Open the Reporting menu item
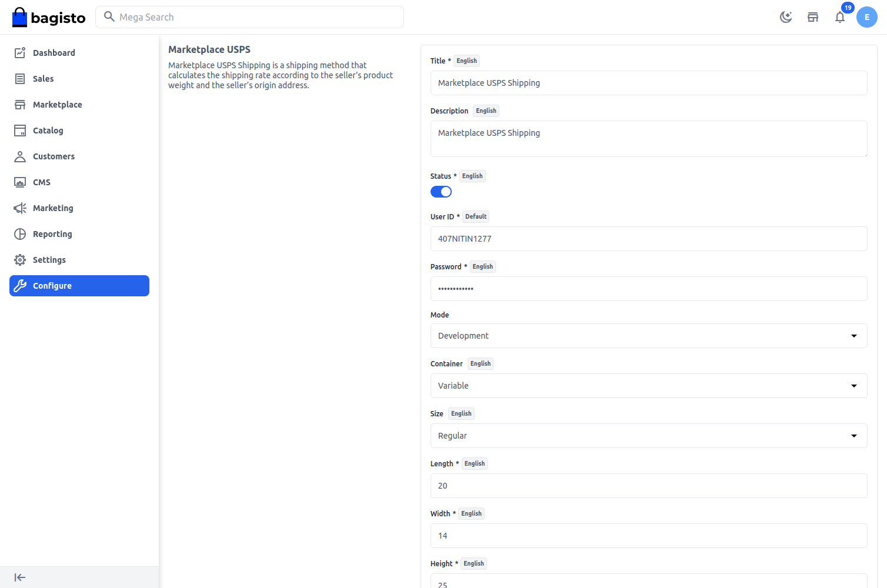Viewport: 887px width, 588px height. [x=79, y=234]
